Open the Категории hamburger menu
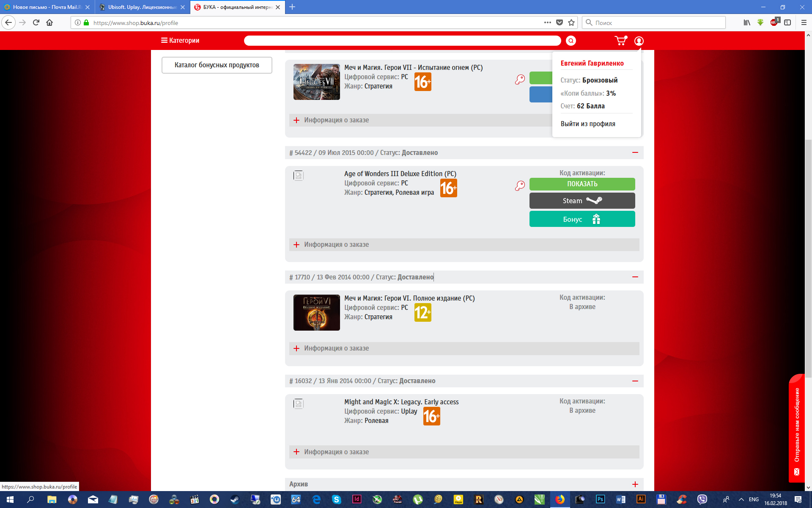812x508 pixels. tap(180, 40)
